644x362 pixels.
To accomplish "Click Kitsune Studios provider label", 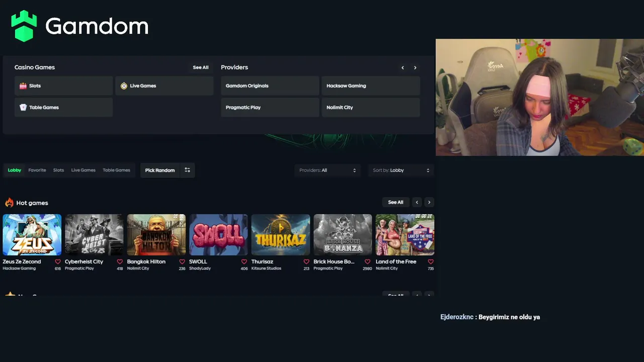I will 266,268.
